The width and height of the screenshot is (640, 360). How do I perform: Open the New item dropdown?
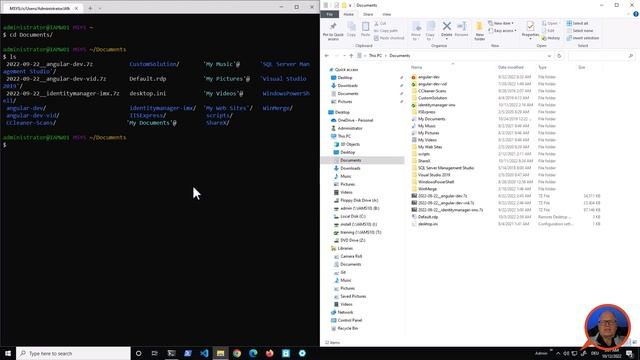(501, 23)
